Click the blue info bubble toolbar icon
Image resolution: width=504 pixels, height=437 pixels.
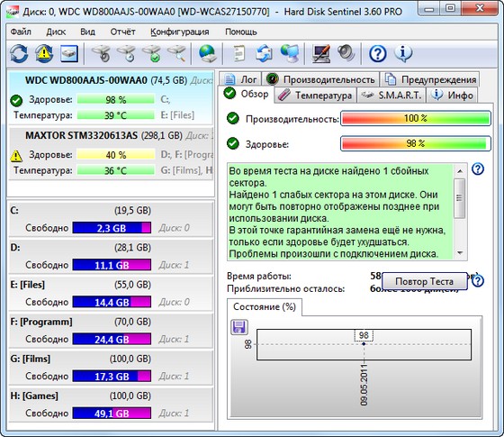point(403,53)
